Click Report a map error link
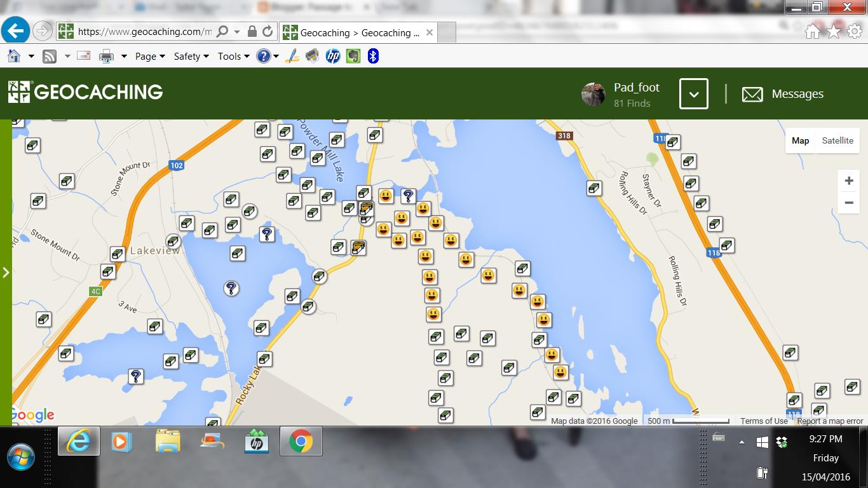The image size is (868, 488). (x=830, y=421)
